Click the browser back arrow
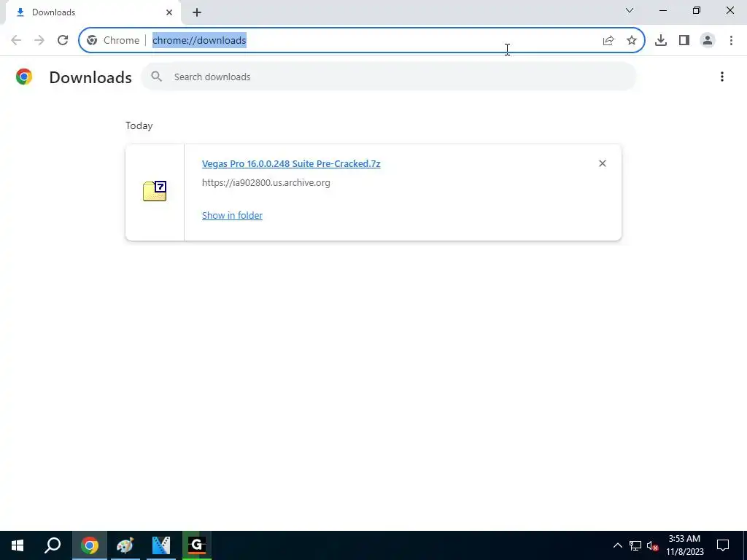747x560 pixels. (x=16, y=41)
